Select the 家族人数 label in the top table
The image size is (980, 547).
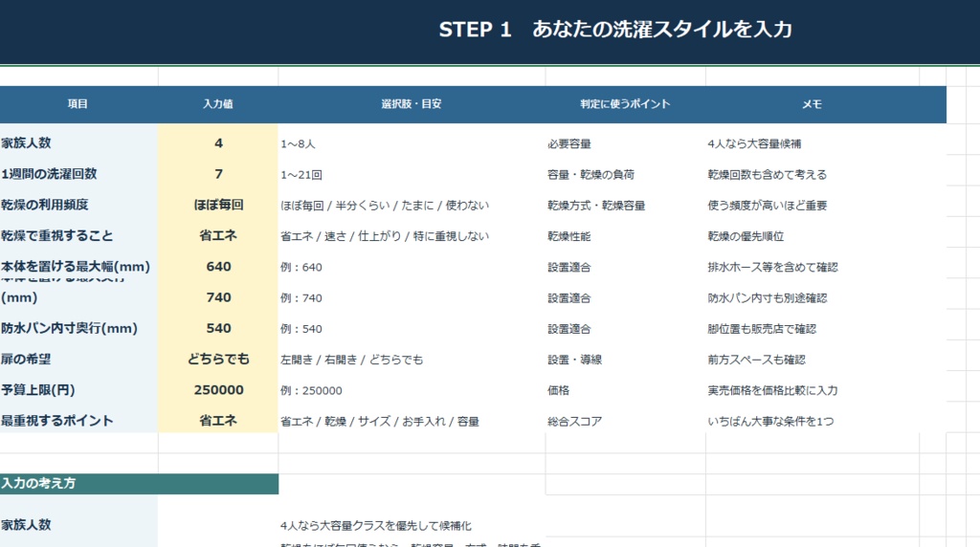click(x=26, y=143)
